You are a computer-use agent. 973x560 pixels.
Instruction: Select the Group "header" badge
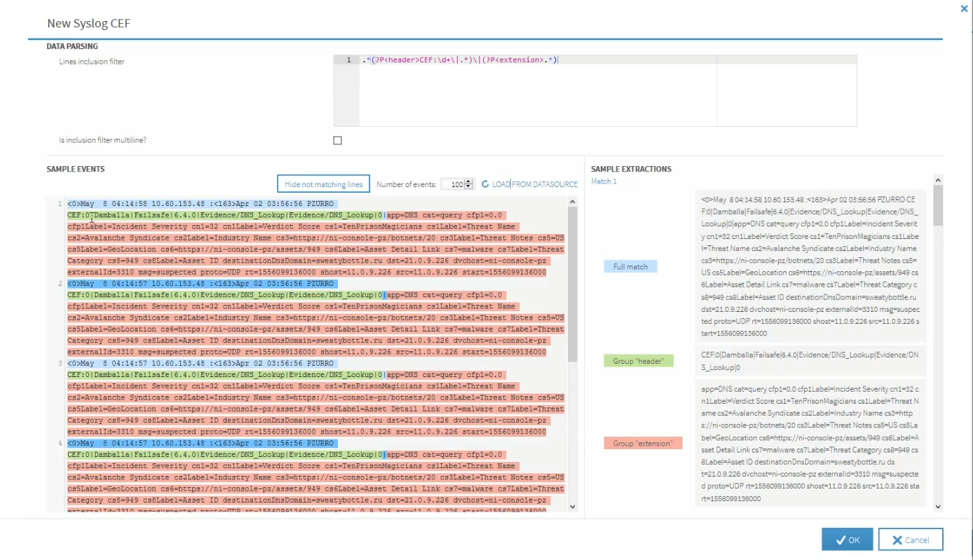click(x=639, y=360)
